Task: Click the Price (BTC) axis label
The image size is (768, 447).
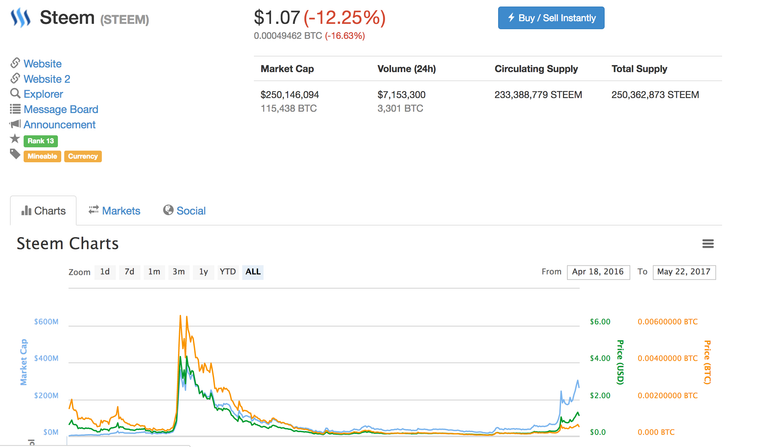Action: [x=707, y=362]
